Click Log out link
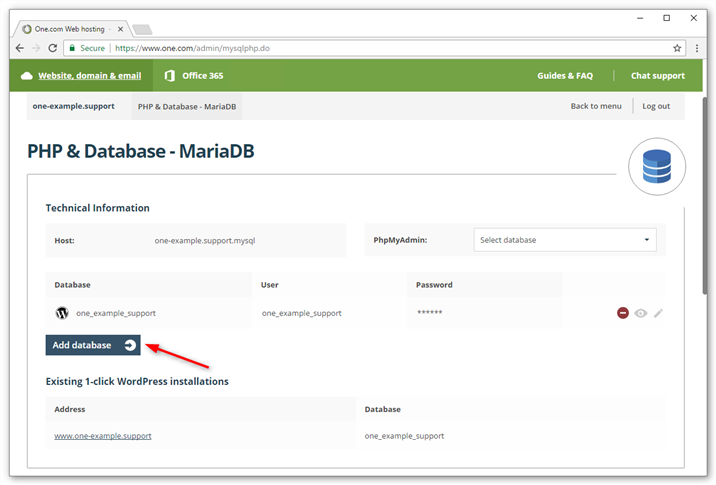The image size is (716, 485). [656, 106]
